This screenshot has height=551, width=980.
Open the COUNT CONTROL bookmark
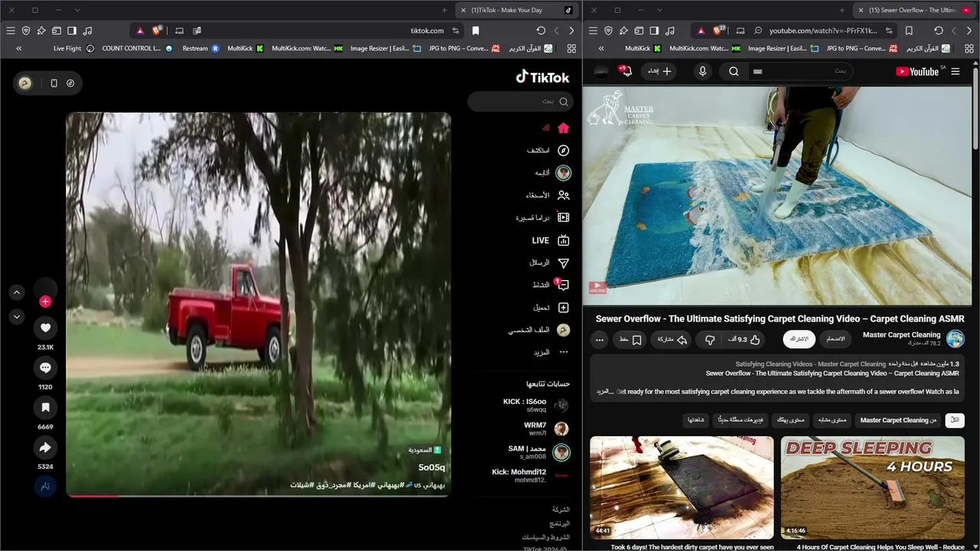click(138, 48)
